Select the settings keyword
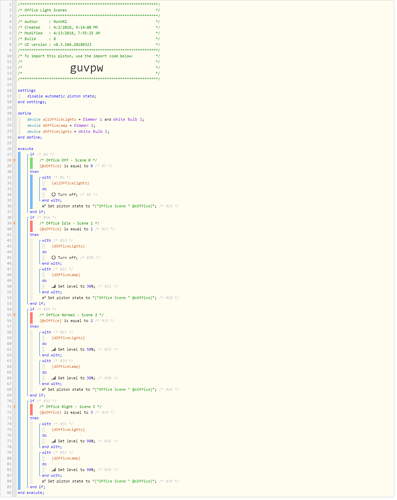The image size is (397, 500). (x=27, y=91)
